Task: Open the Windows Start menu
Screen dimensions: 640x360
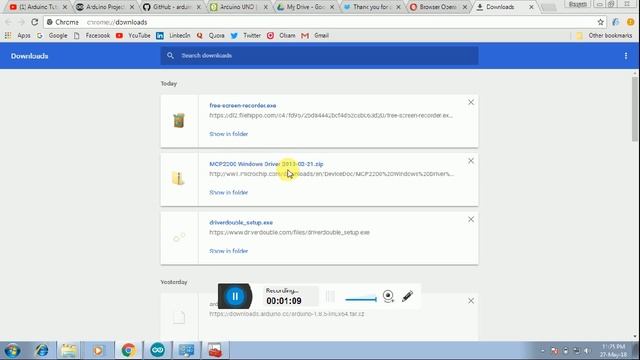Action: [x=12, y=351]
